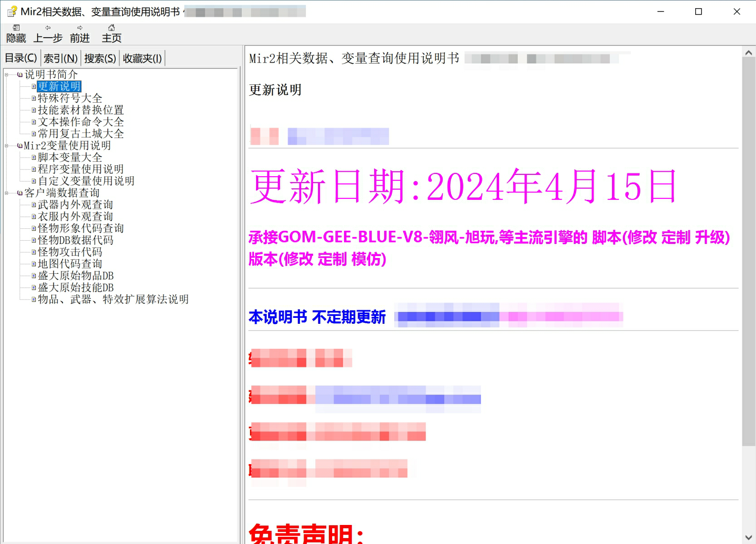The width and height of the screenshot is (756, 544).
Task: Open the 物品、武器、特效扩展算法说明 topic
Action: point(113,299)
